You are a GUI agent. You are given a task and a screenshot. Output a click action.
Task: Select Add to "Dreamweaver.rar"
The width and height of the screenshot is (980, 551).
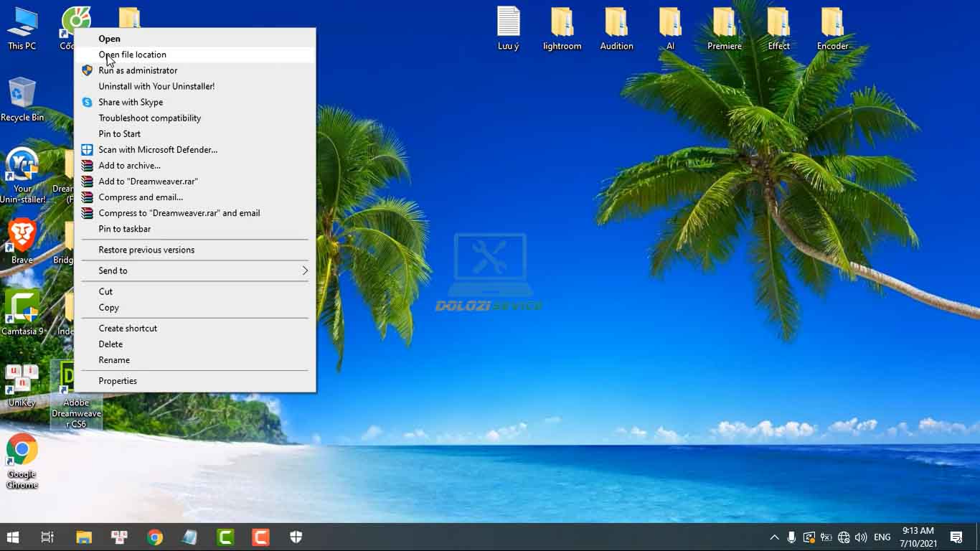[x=149, y=181]
